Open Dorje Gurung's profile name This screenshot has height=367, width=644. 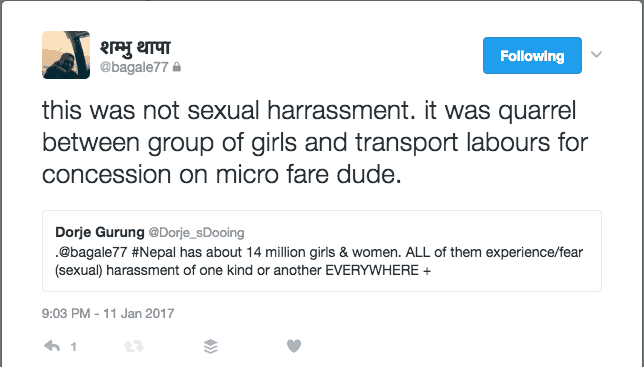click(x=100, y=232)
